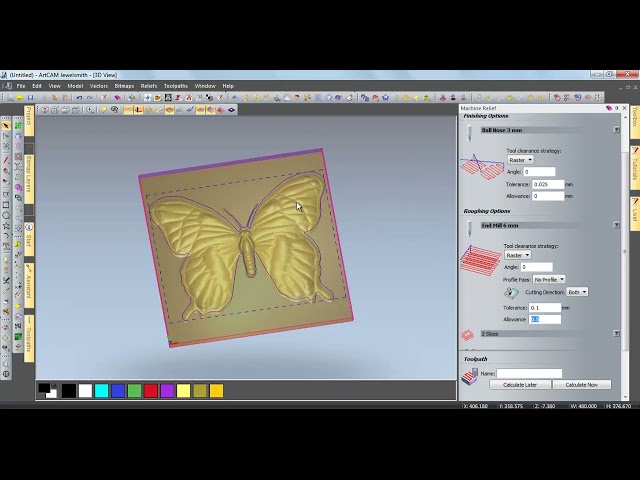This screenshot has height=480, width=640.
Task: Open the Bitmaps menu
Action: tap(124, 86)
